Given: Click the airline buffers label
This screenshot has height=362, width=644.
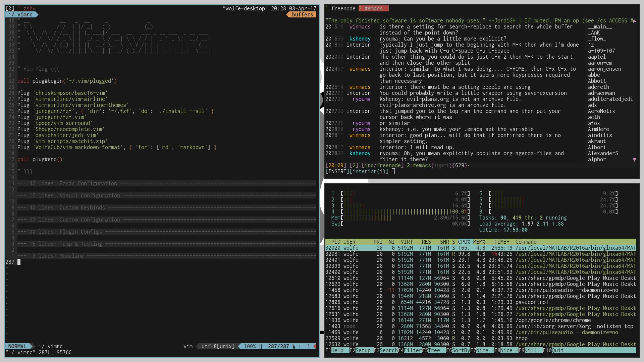Looking at the screenshot, I should coord(302,15).
